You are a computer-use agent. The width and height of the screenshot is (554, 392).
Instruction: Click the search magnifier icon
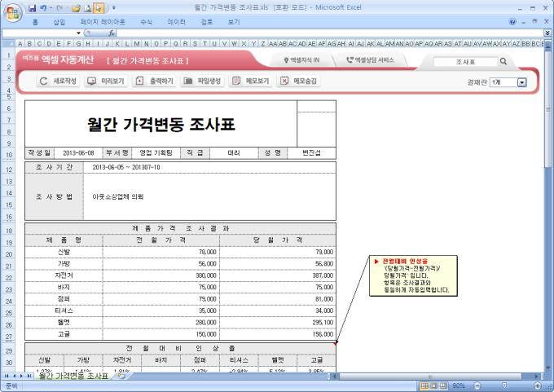click(503, 61)
